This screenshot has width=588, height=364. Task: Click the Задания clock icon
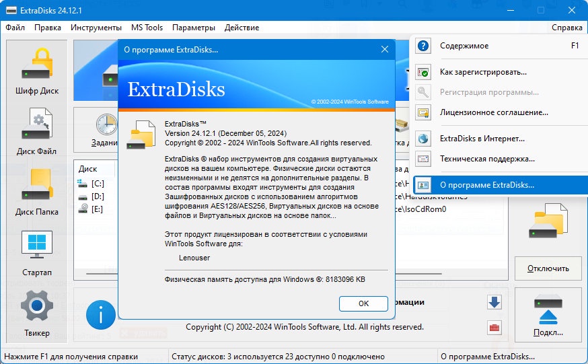106,124
